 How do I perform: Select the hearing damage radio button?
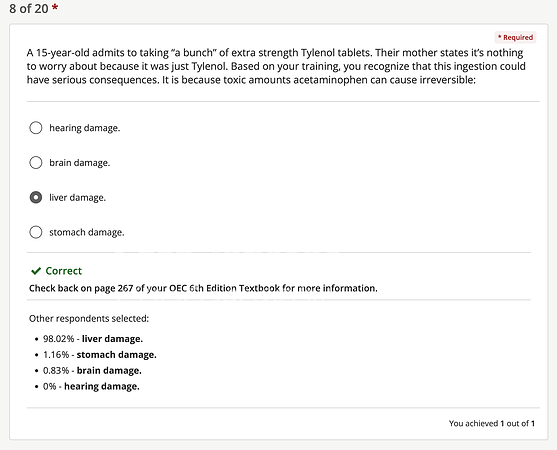pos(36,128)
